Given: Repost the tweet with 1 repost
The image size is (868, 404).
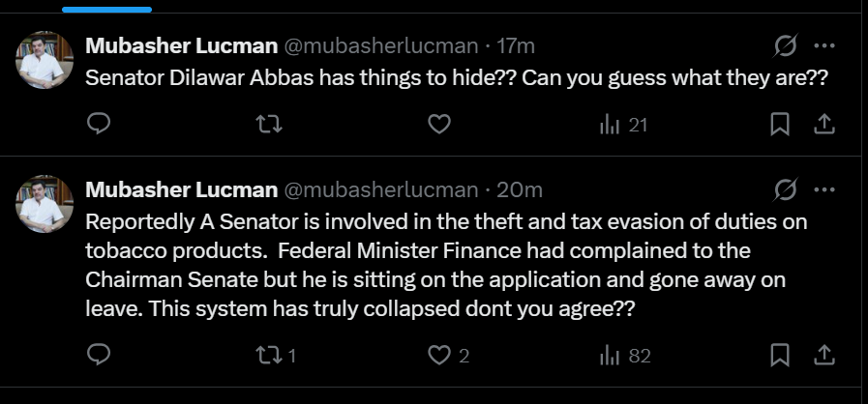Looking at the screenshot, I should point(276,355).
